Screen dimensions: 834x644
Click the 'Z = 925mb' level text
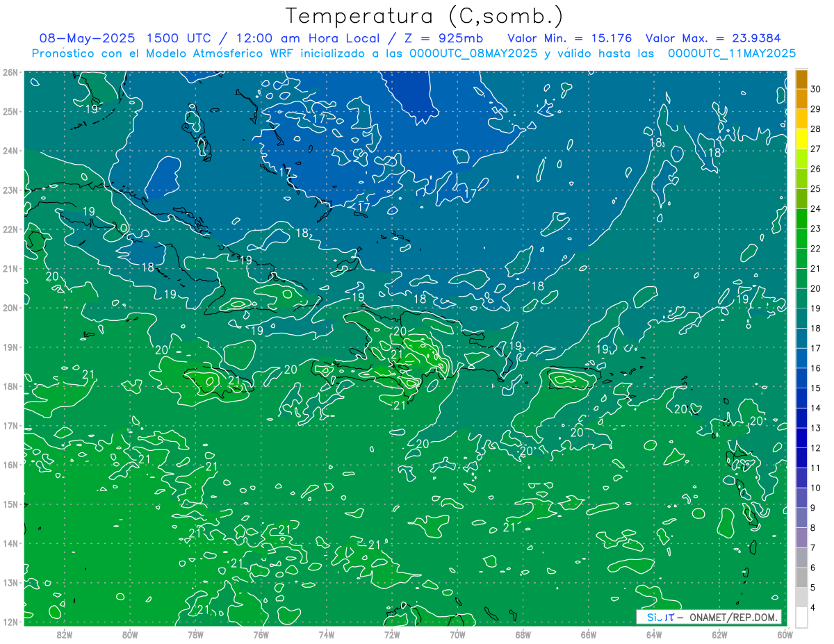[x=445, y=38]
